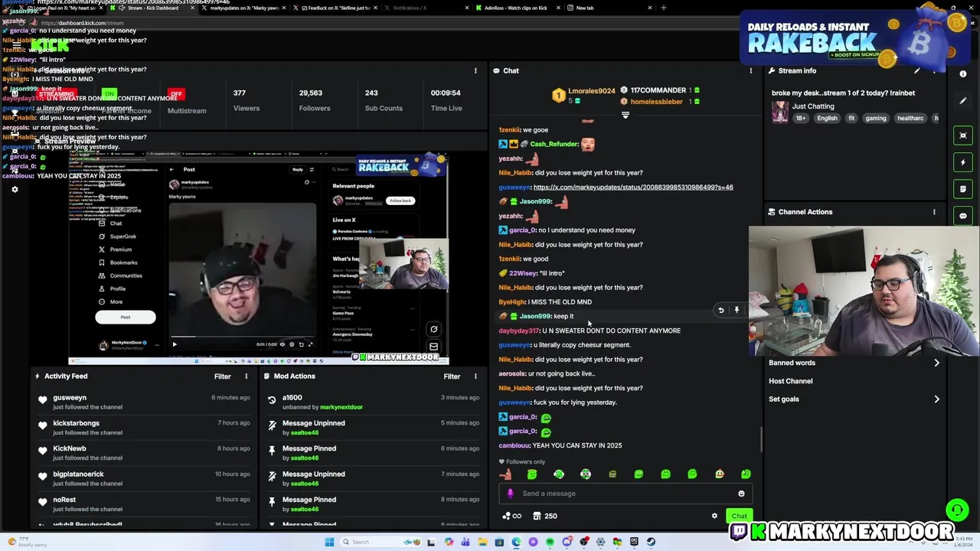Viewport: 980px width, 551px height.
Task: Pin Jason999's "keep it" message
Action: pyautogui.click(x=737, y=310)
